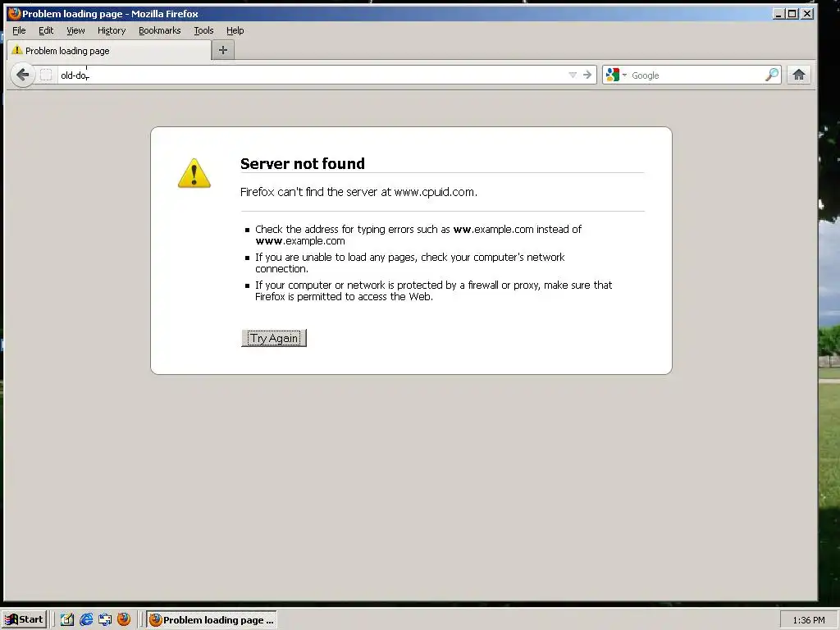840x630 pixels.
Task: Click the Firefox icon in title bar
Action: (15, 13)
